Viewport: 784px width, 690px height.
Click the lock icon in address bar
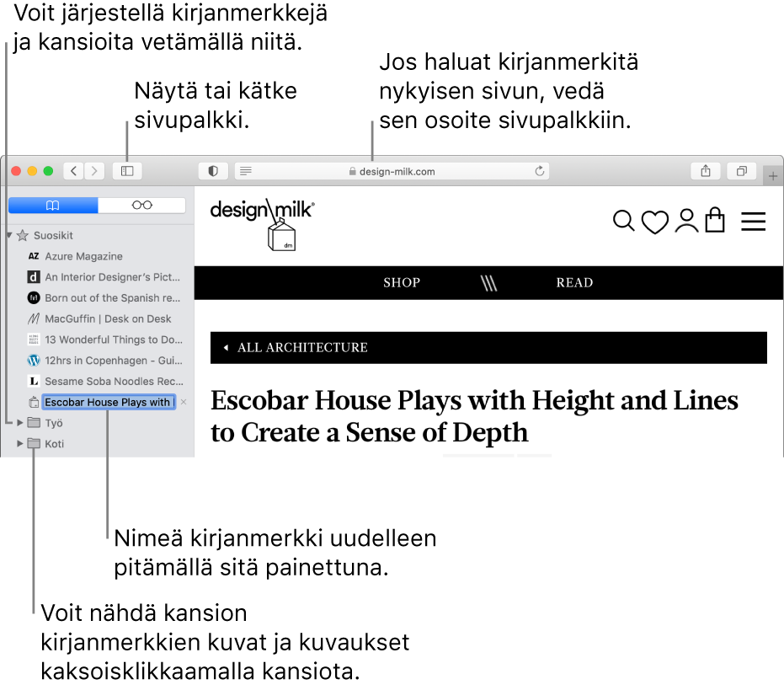[x=353, y=171]
